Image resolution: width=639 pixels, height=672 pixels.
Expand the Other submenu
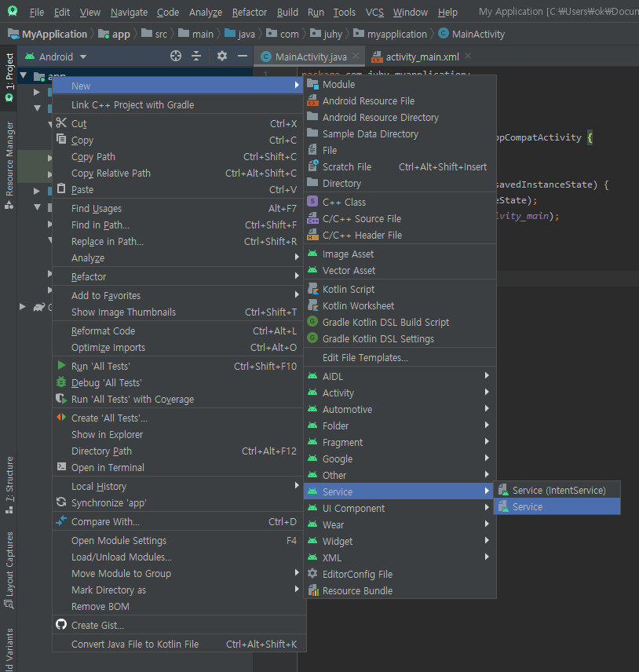[x=400, y=475]
